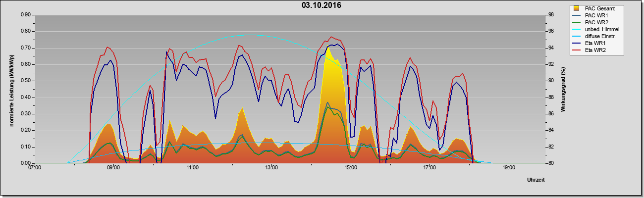Image resolution: width=644 pixels, height=198 pixels.
Task: Click the unbed. Himmel legend entry
Action: (x=597, y=29)
